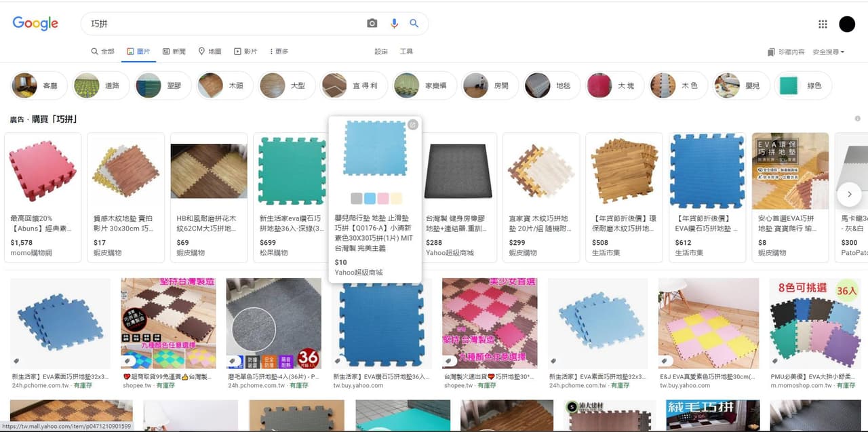This screenshot has height=432, width=868.
Task: Visit the Yahoo超級商城 seller link in popup
Action: coord(359,273)
